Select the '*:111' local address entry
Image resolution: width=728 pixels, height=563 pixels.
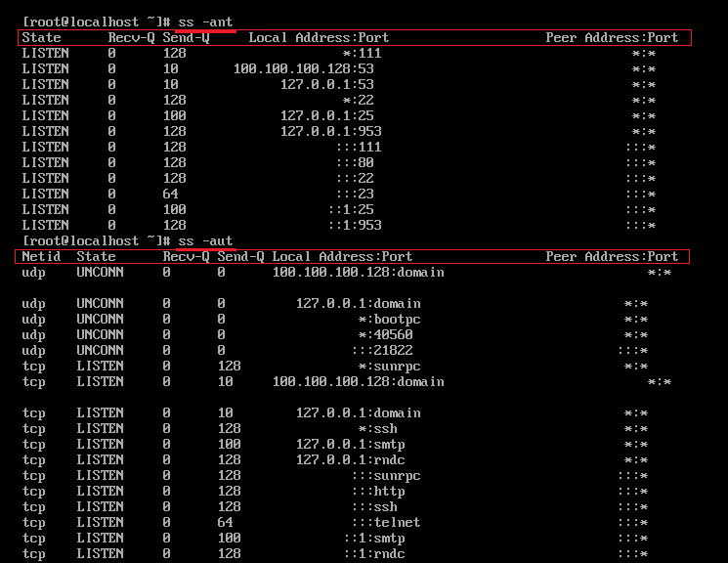pos(362,53)
